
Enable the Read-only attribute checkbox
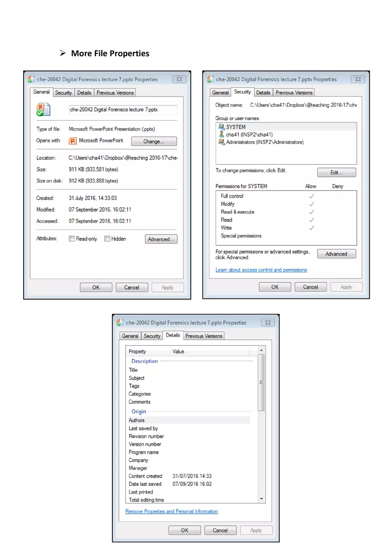(x=71, y=238)
